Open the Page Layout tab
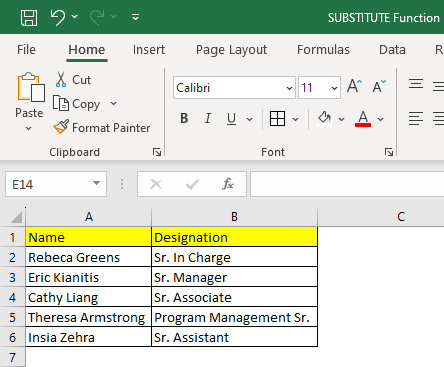Viewport: 444px width, 367px height. coord(231,50)
